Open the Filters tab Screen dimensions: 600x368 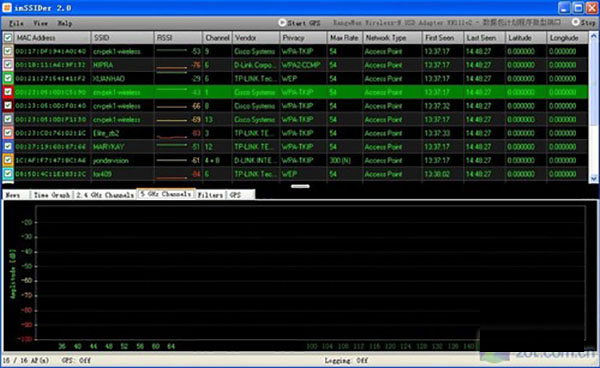pyautogui.click(x=210, y=195)
